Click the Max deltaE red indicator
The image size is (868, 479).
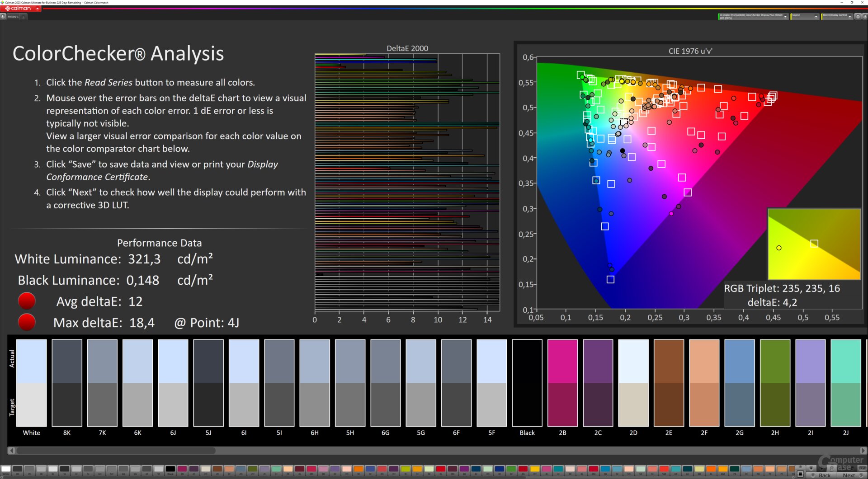(x=27, y=322)
